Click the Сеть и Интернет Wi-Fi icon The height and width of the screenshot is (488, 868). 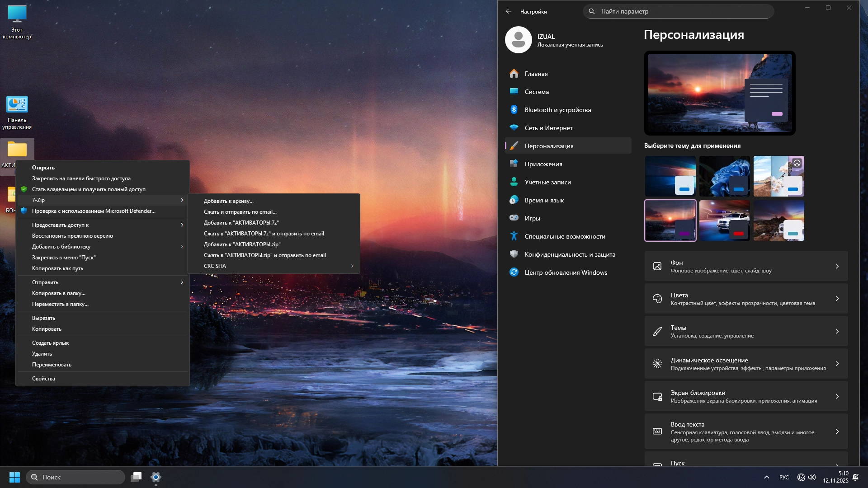(514, 128)
